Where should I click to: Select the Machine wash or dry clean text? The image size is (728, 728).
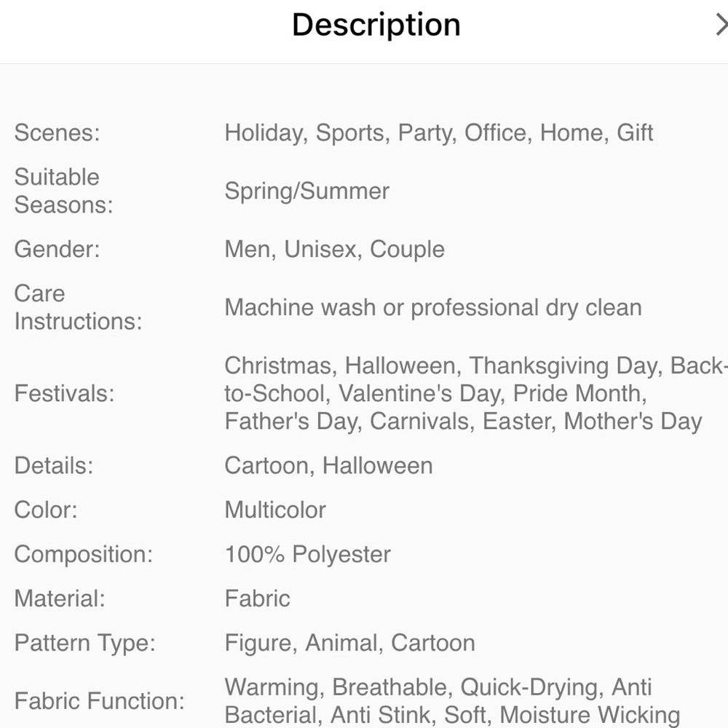(433, 307)
